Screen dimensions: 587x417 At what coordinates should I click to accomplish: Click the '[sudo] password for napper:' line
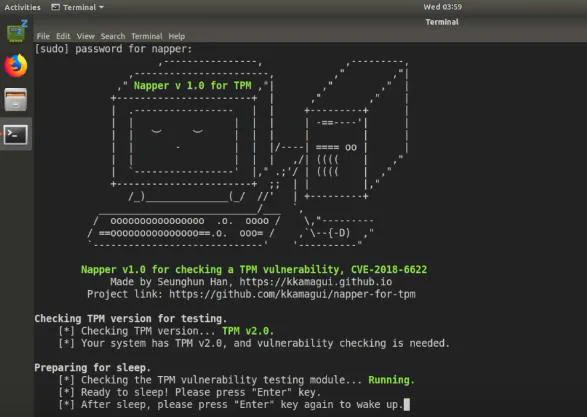pos(113,49)
